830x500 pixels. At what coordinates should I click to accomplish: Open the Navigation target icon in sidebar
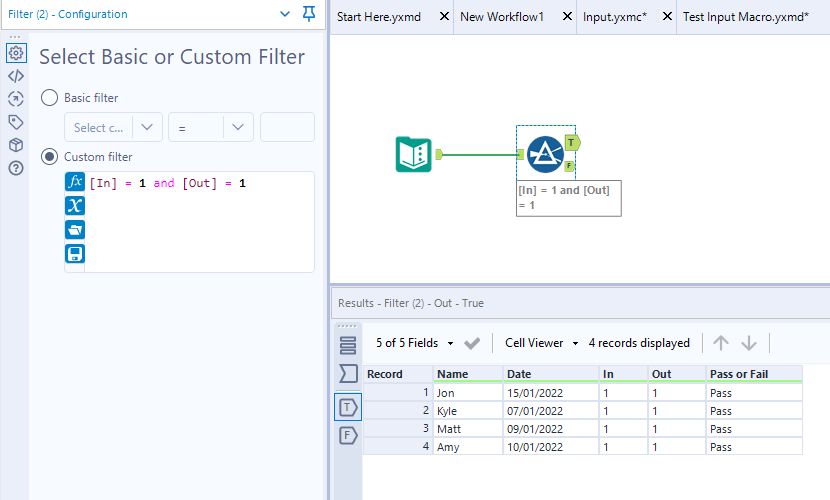(x=16, y=99)
